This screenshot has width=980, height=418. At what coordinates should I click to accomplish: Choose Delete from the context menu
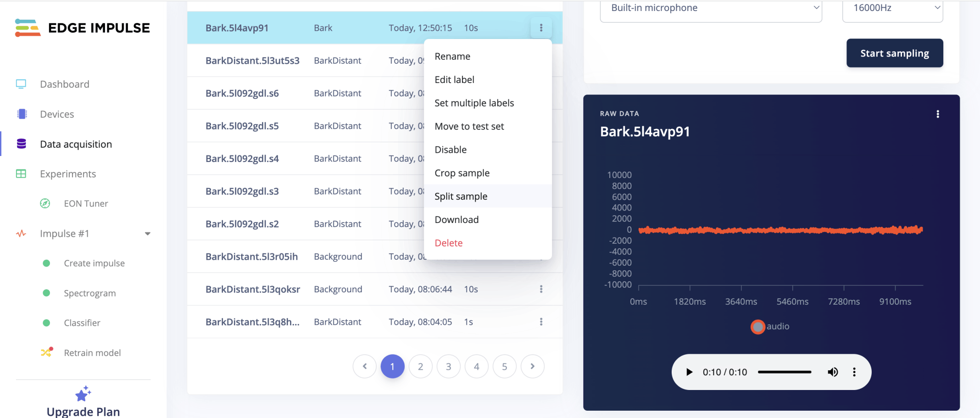tap(488, 243)
